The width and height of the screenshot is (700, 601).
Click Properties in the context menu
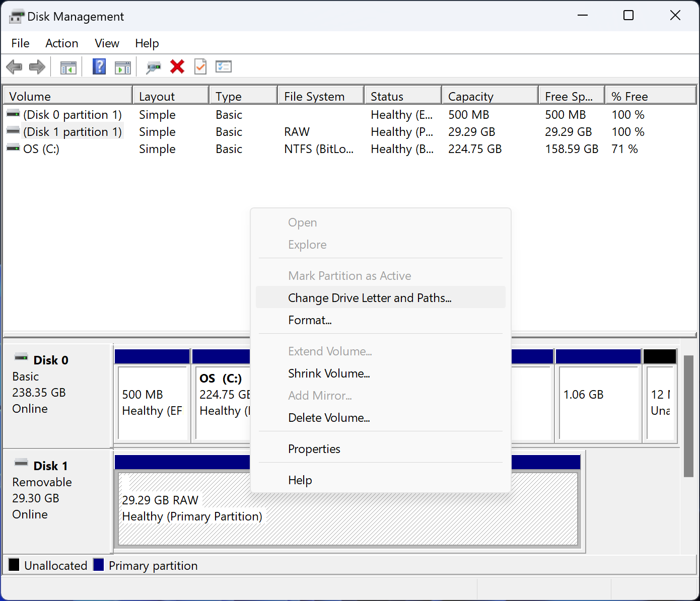[x=314, y=448]
